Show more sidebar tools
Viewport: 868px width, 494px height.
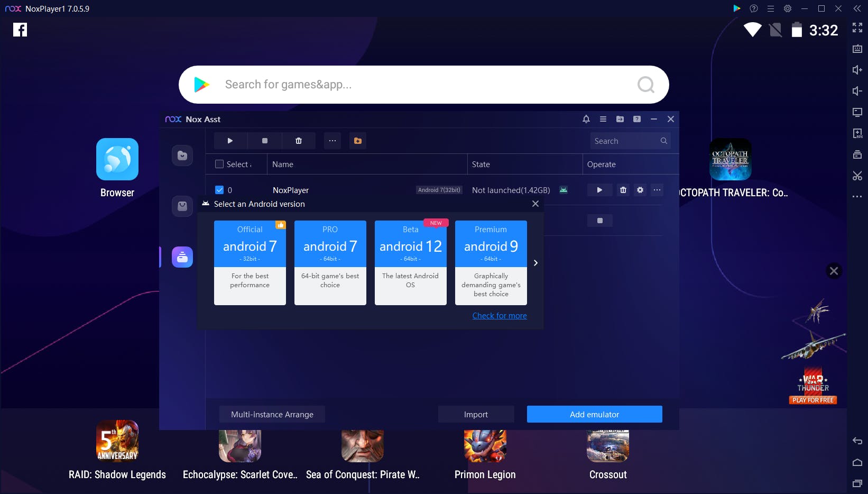point(857,197)
